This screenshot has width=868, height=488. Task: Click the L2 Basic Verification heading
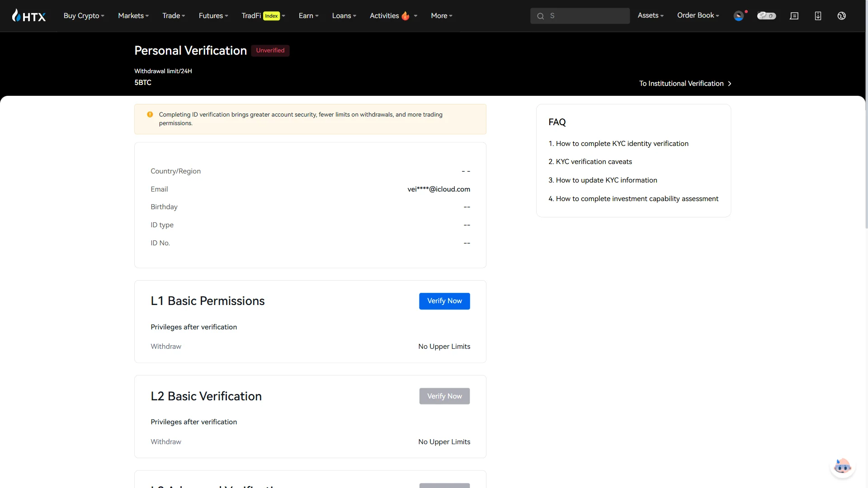click(x=206, y=396)
